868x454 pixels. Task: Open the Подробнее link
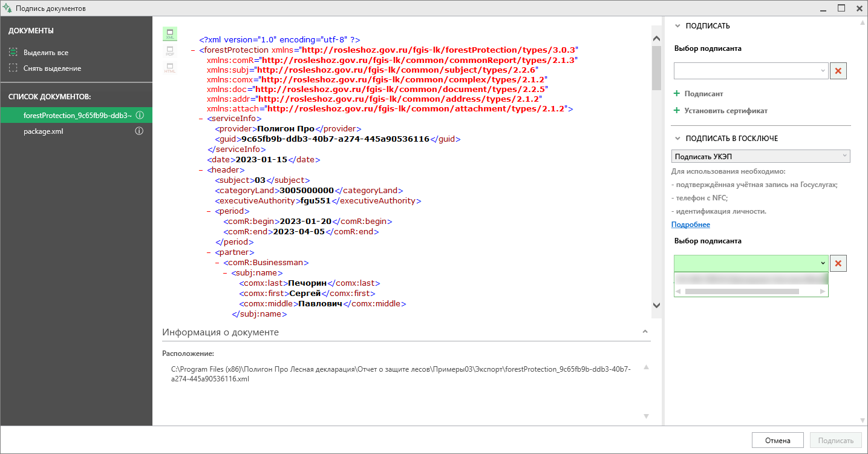tap(691, 225)
